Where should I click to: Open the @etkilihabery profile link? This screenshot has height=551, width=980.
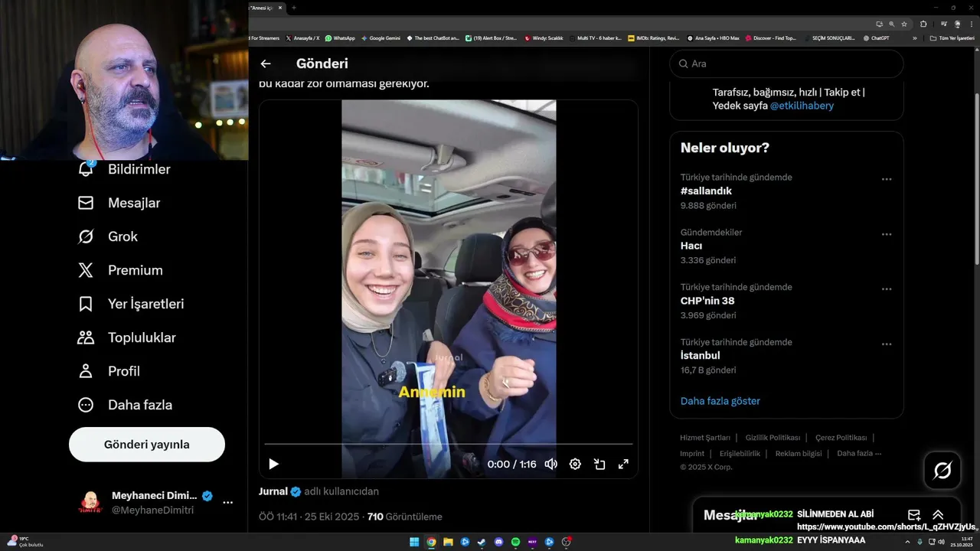point(802,106)
